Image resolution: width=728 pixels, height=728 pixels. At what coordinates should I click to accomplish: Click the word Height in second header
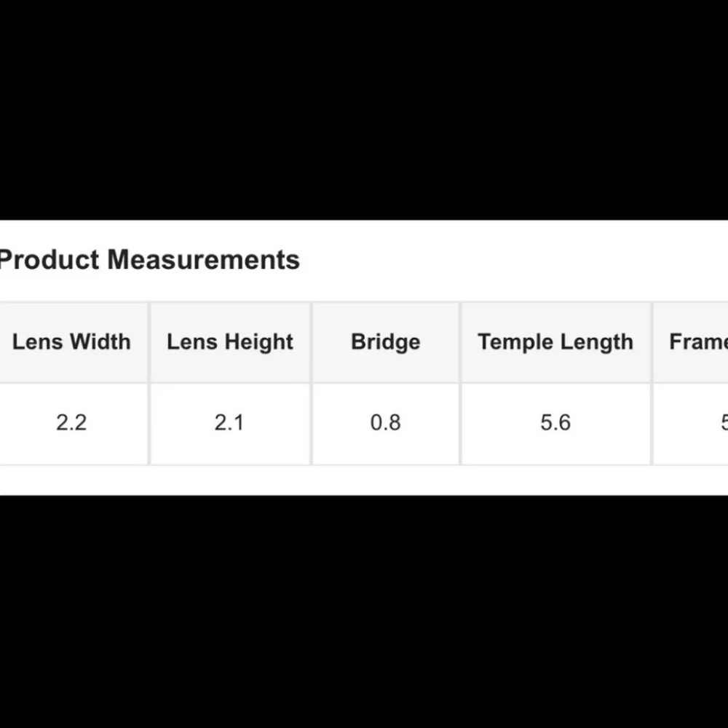(x=258, y=342)
